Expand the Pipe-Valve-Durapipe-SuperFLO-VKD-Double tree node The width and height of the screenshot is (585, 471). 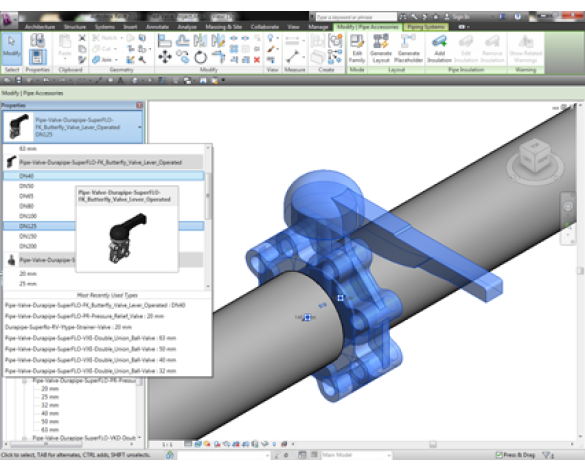point(25,437)
